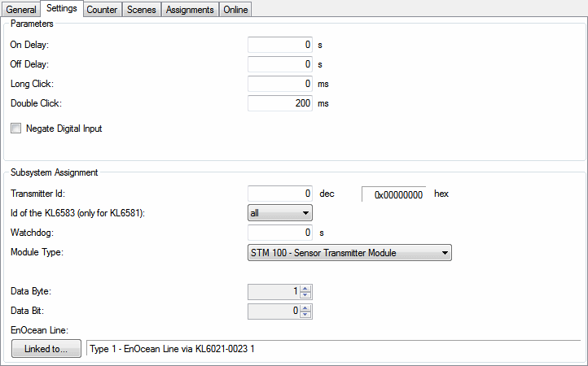Screen dimensions: 588x366
Task: Click the Negate Digital Input label
Action: (64, 129)
